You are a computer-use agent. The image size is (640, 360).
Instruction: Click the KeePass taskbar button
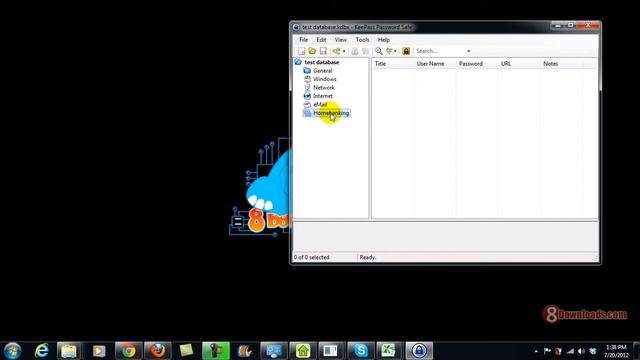click(x=419, y=351)
